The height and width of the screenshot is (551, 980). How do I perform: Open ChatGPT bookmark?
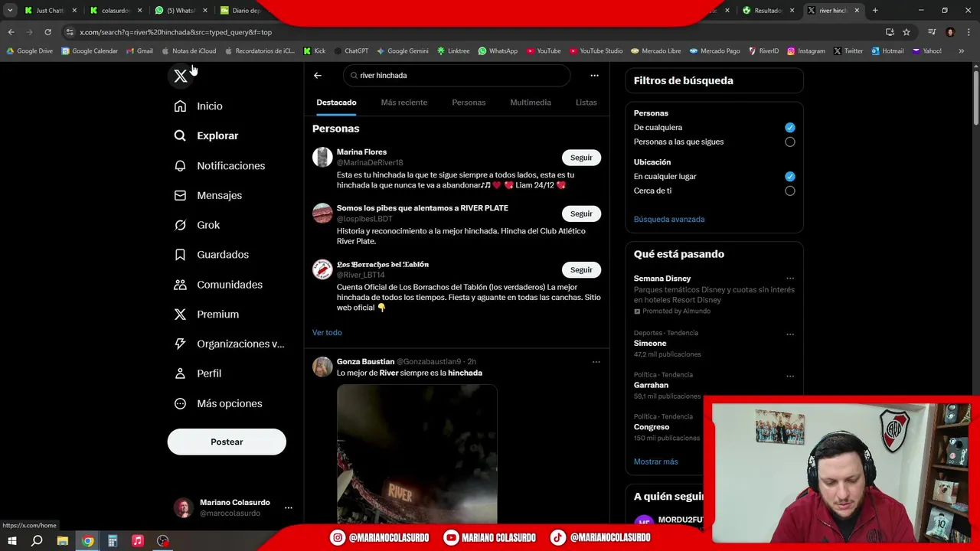pos(351,51)
